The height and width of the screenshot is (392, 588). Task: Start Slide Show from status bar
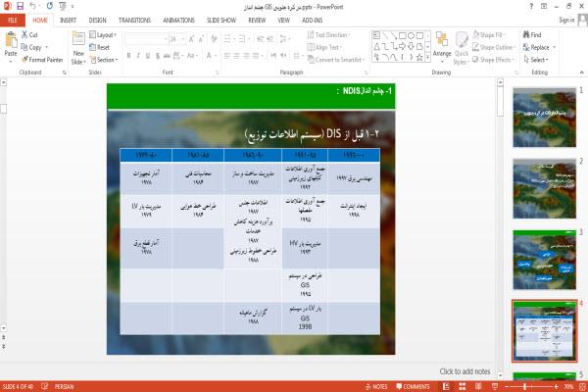click(x=495, y=386)
